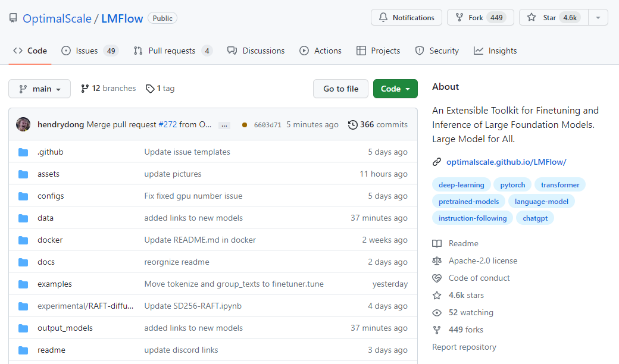Click the Notifications bell icon
The width and height of the screenshot is (619, 364).
tap(383, 17)
